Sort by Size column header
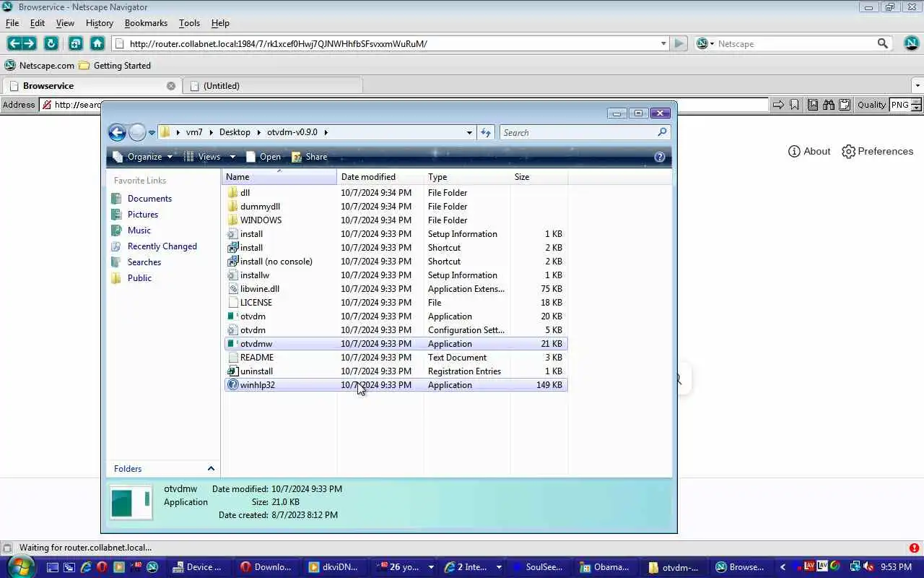Viewport: 924px width, 578px height. pos(539,177)
